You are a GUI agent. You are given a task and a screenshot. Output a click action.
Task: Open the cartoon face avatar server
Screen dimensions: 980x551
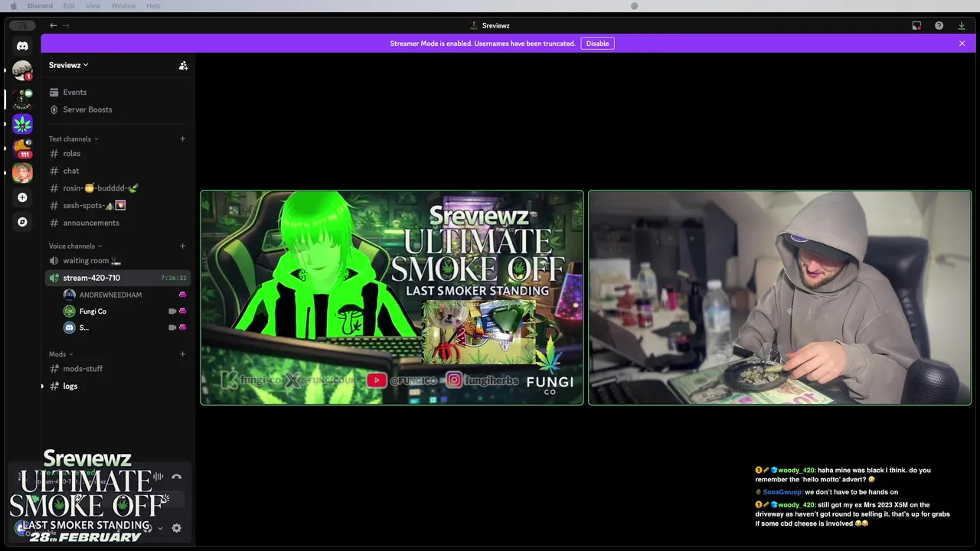click(x=22, y=172)
